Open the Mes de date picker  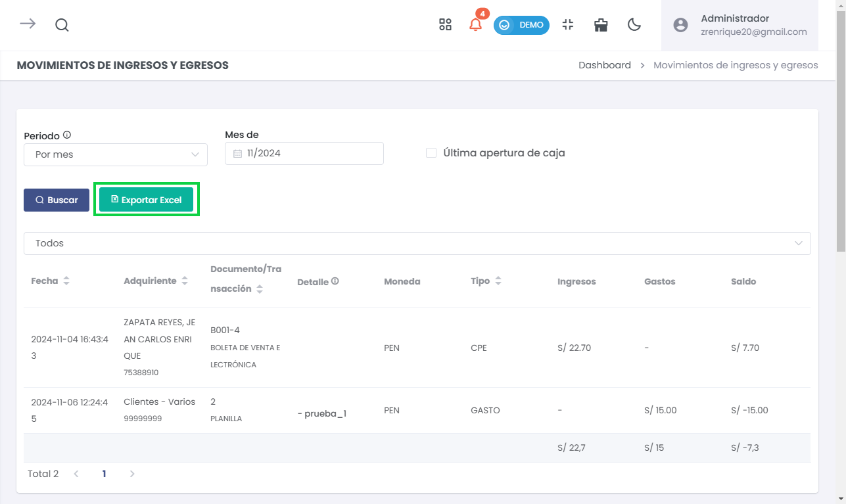coord(304,153)
